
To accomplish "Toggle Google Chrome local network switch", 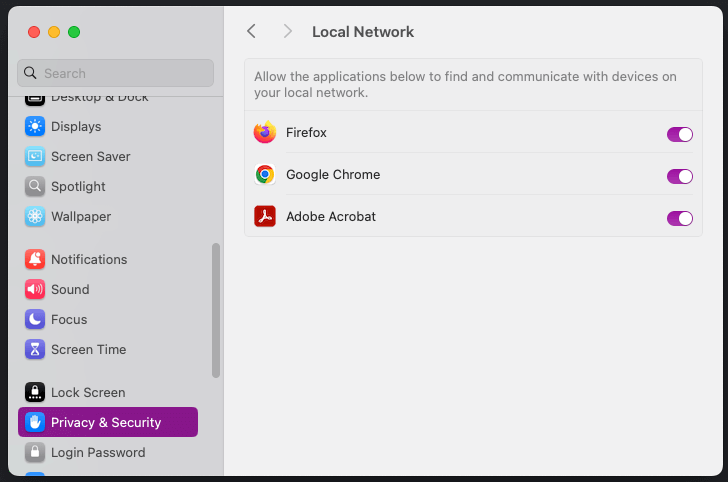I will (679, 176).
